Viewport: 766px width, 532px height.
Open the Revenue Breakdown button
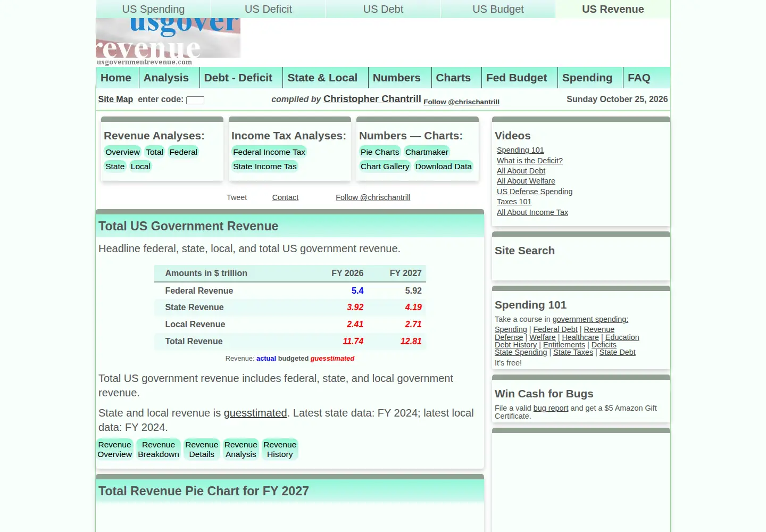159,450
